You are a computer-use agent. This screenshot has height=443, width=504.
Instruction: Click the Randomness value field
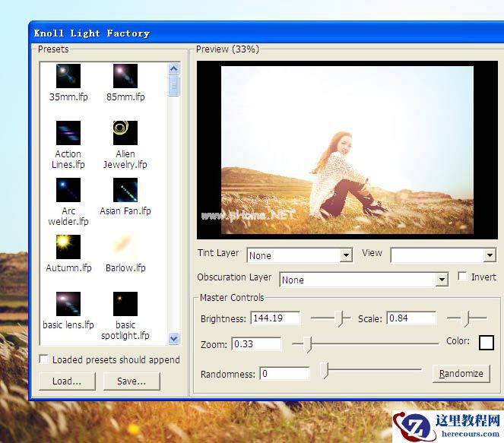(284, 374)
